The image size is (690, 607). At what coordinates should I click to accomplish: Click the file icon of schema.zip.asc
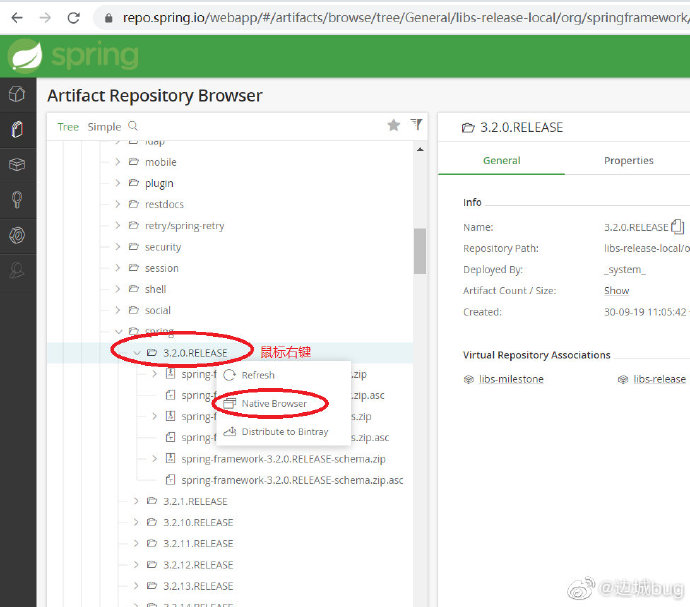170,480
